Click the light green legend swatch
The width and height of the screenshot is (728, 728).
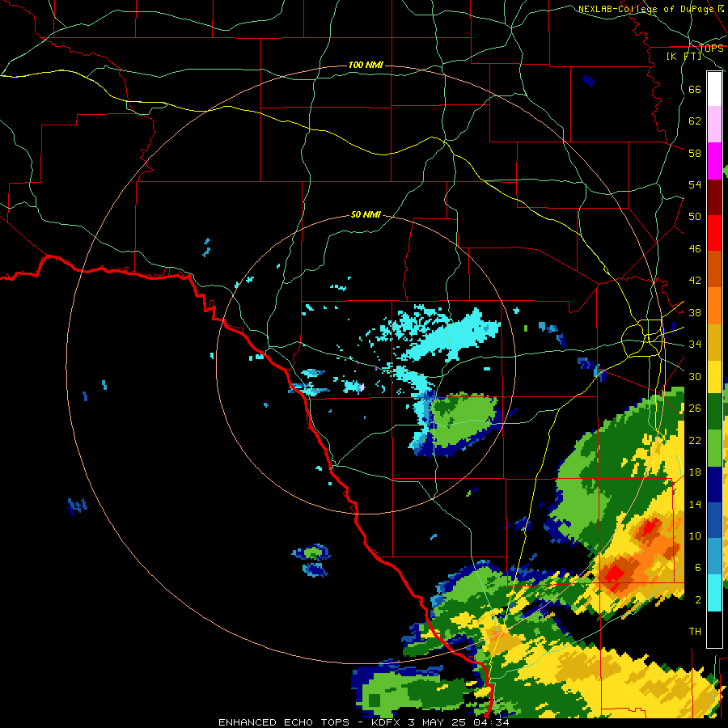714,448
